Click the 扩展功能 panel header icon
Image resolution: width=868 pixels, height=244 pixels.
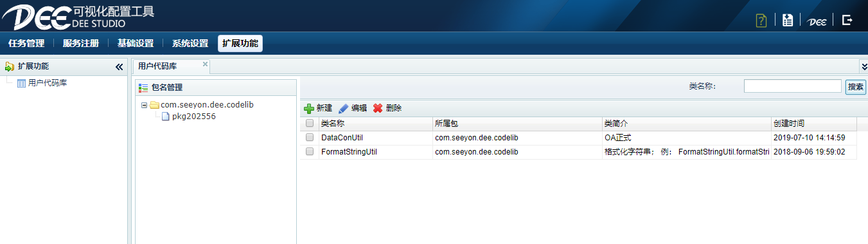click(10, 66)
